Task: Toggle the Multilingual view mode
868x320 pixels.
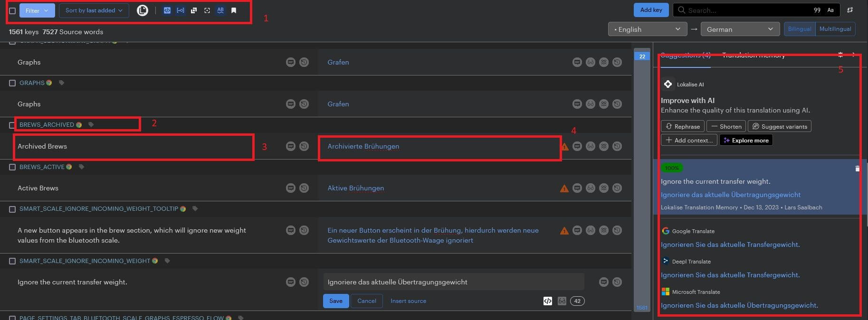Action: pyautogui.click(x=835, y=29)
